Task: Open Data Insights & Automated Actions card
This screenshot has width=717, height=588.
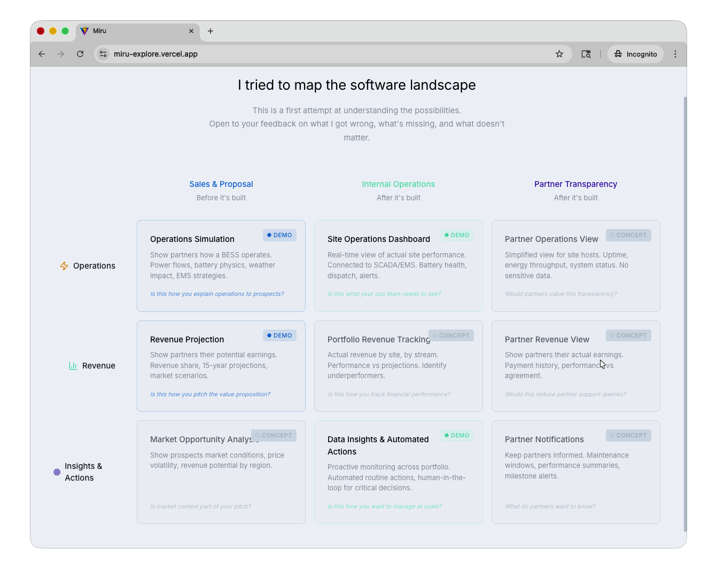Action: click(x=399, y=472)
